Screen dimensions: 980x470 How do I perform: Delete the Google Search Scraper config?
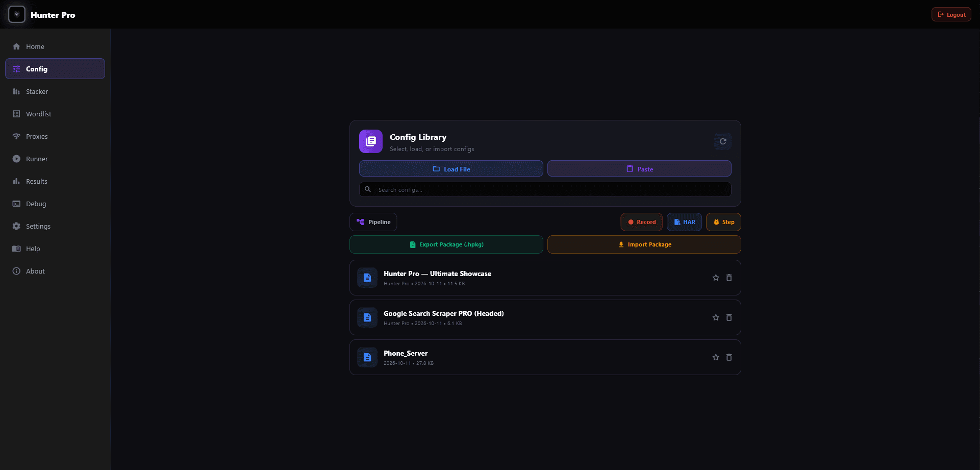[729, 317]
